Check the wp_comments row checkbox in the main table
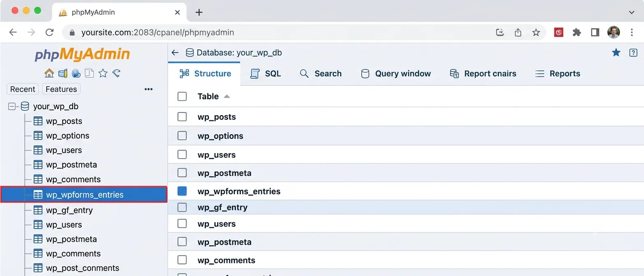The height and width of the screenshot is (276, 644). pyautogui.click(x=182, y=260)
